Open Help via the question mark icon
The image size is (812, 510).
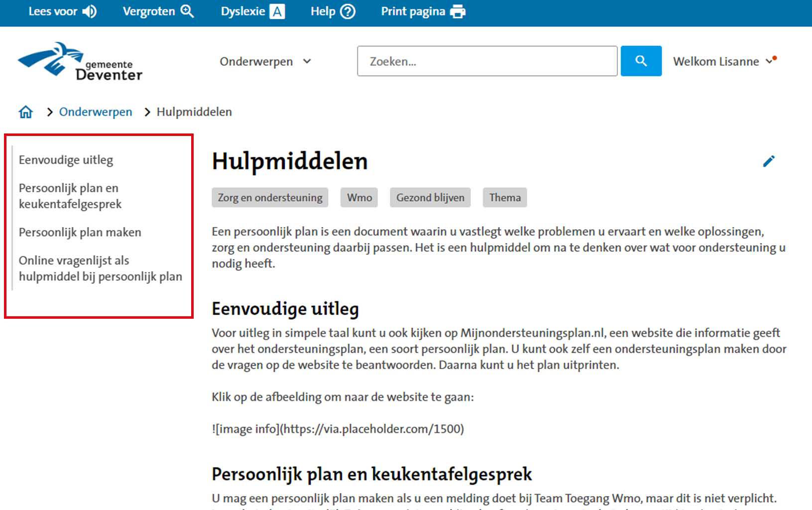[x=348, y=11]
